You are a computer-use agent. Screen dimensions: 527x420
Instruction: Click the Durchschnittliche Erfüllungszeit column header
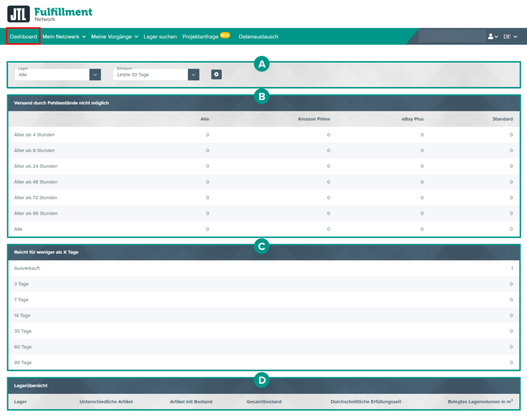point(365,401)
